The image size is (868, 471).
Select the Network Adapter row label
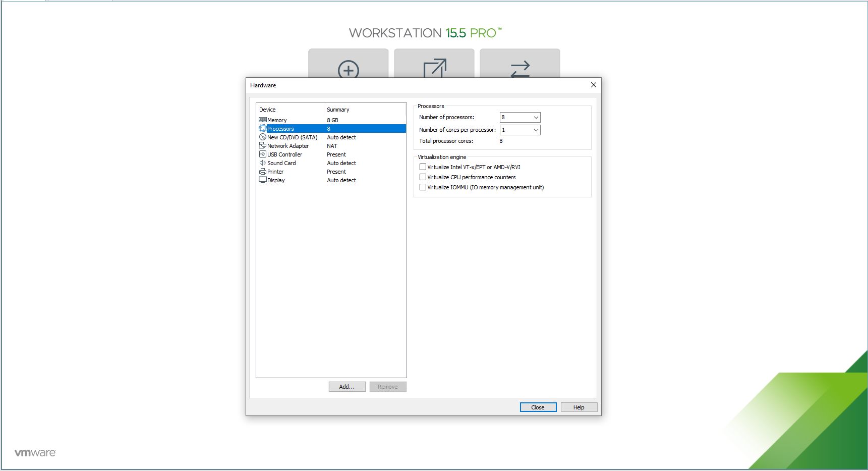(288, 146)
